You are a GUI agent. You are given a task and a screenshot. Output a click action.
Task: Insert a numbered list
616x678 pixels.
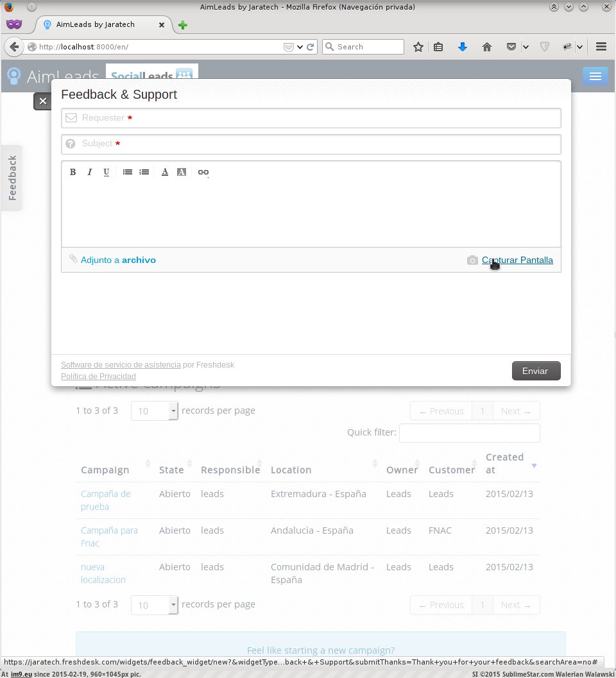(x=144, y=172)
